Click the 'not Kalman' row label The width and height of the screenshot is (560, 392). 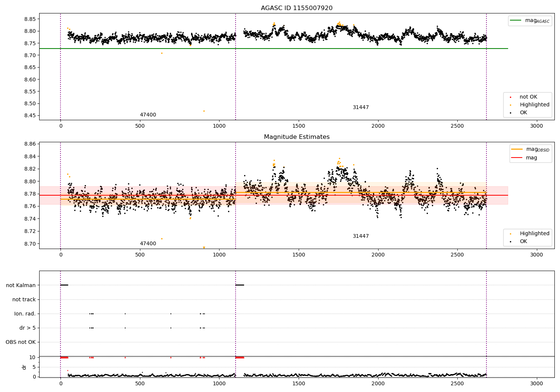coord(21,286)
